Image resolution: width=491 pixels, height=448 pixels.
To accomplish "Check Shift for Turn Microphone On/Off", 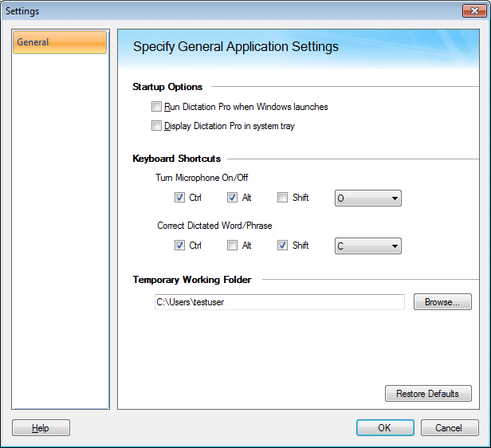I will (x=282, y=197).
